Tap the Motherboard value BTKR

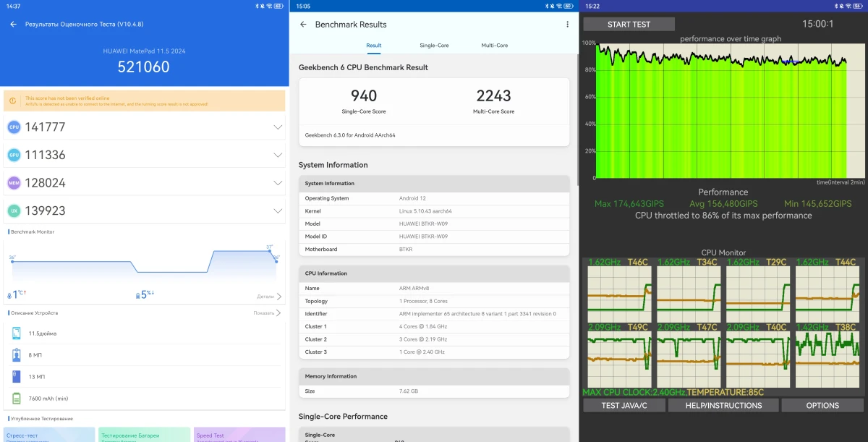click(406, 249)
